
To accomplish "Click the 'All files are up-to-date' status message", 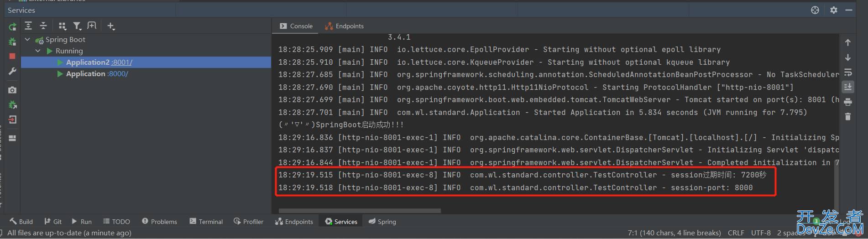I will point(69,233).
